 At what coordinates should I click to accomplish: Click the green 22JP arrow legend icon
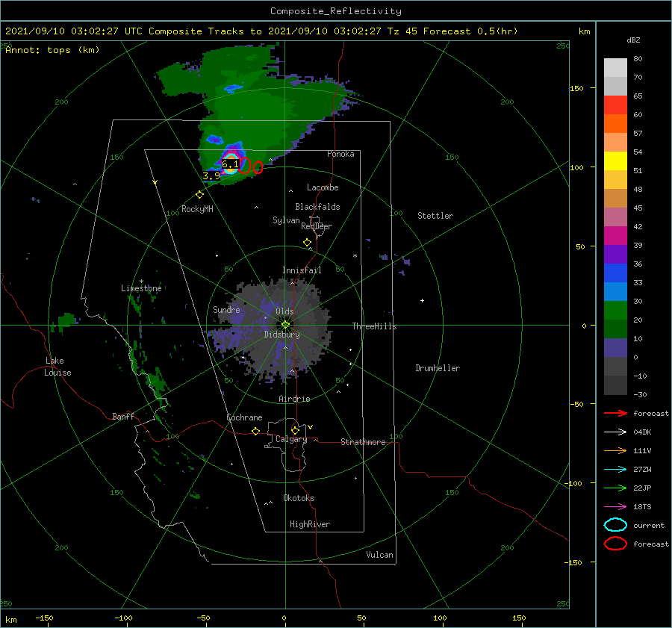(615, 488)
